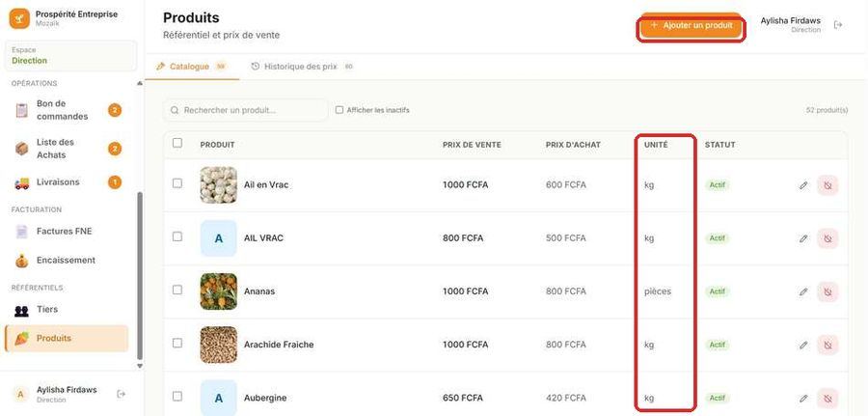Click 500 FCFA purchase price of AIL VRAC

point(566,238)
